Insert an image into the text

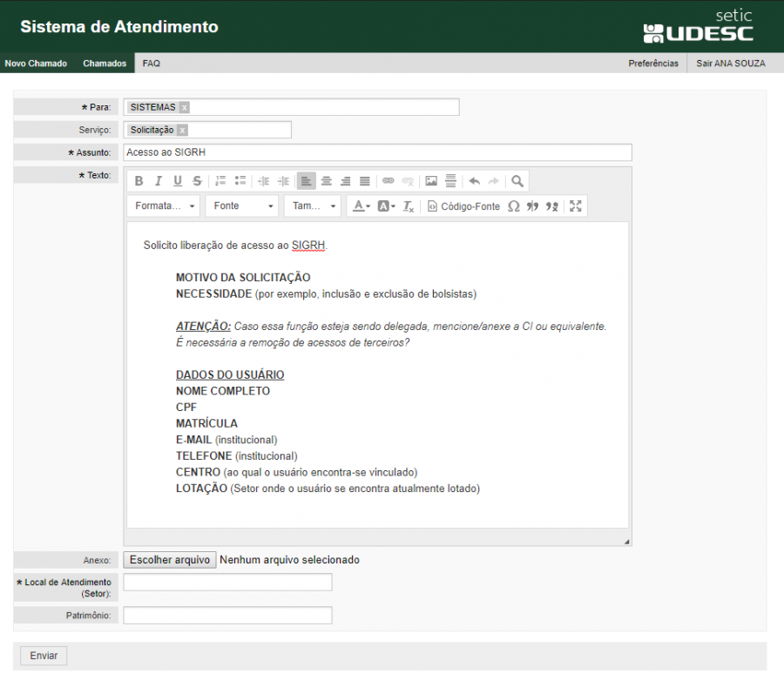pyautogui.click(x=431, y=181)
